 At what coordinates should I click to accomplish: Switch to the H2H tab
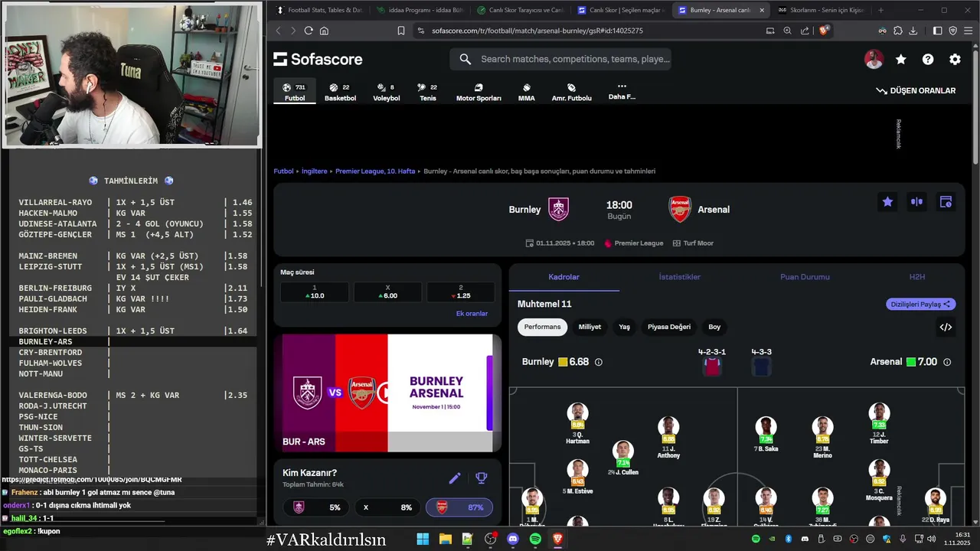pyautogui.click(x=916, y=277)
